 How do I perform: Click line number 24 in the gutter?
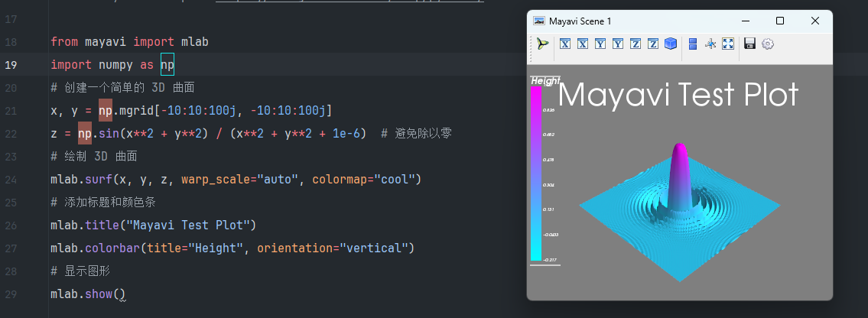click(x=11, y=180)
